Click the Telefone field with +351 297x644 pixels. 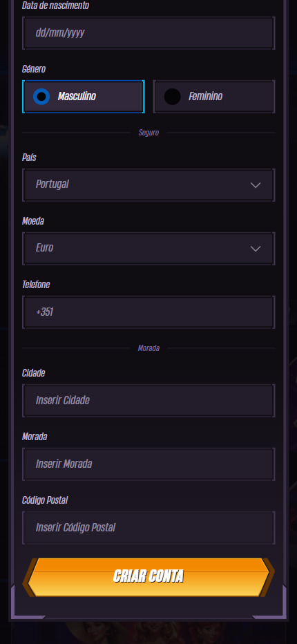pyautogui.click(x=148, y=312)
